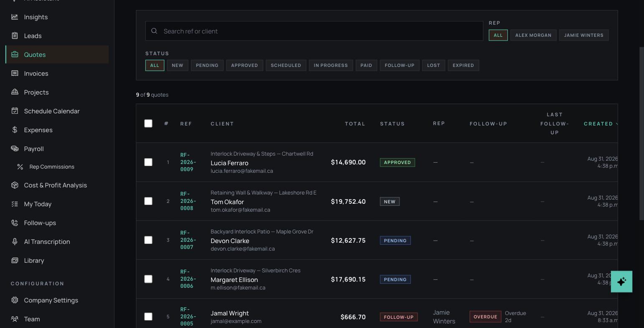Image resolution: width=644 pixels, height=328 pixels.
Task: Click the Quotes briefcase icon
Action: (x=15, y=55)
